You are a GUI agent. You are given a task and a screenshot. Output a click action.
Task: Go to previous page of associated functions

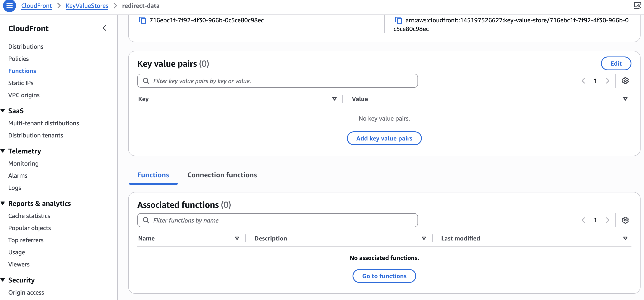point(583,220)
